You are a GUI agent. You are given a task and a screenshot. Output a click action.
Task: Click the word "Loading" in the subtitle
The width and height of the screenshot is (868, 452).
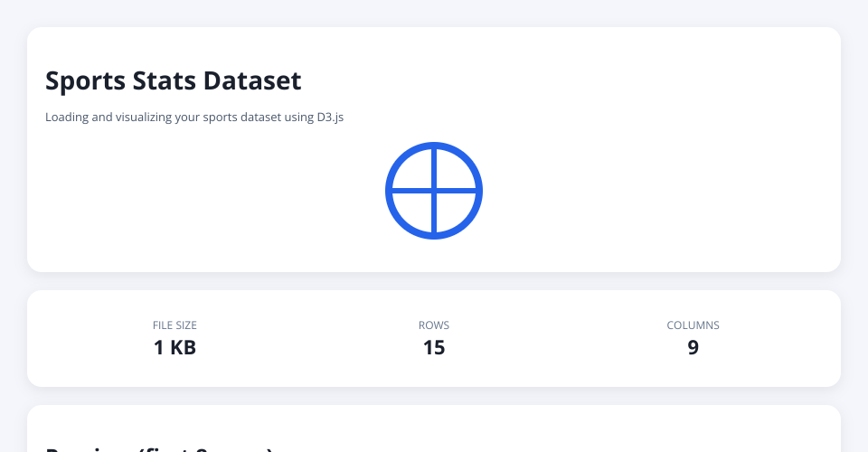[66, 118]
